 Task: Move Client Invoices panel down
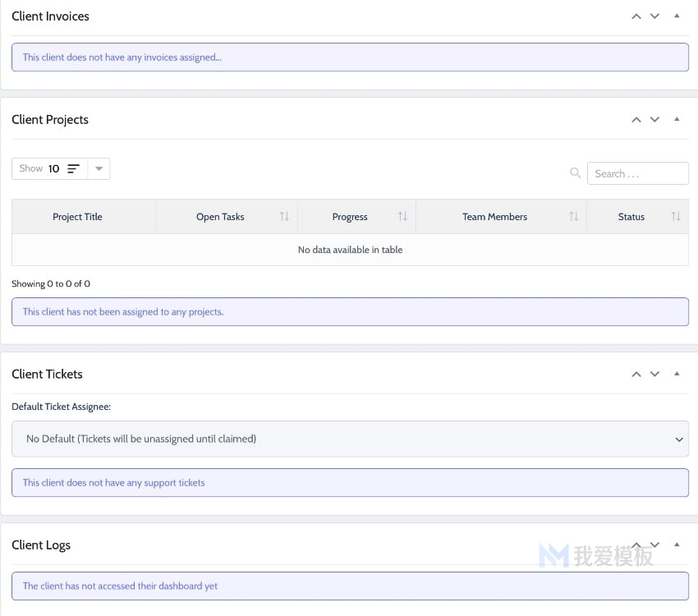coord(654,16)
